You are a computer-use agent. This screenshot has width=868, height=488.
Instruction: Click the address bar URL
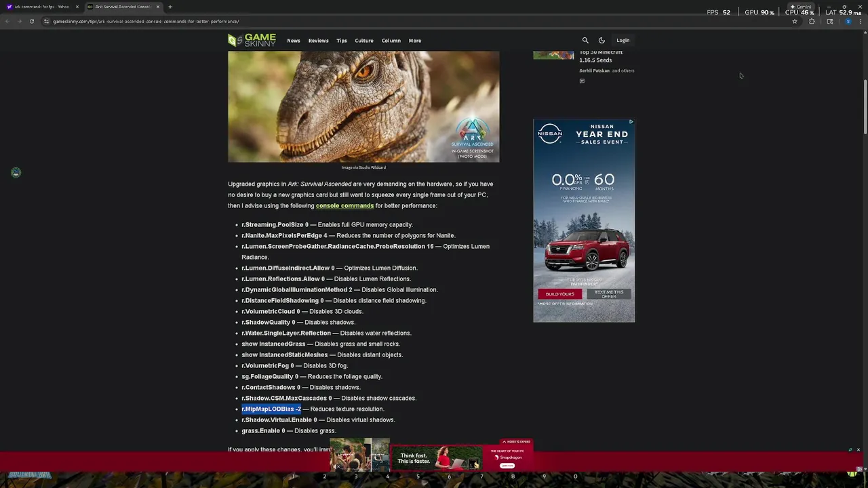(x=146, y=21)
